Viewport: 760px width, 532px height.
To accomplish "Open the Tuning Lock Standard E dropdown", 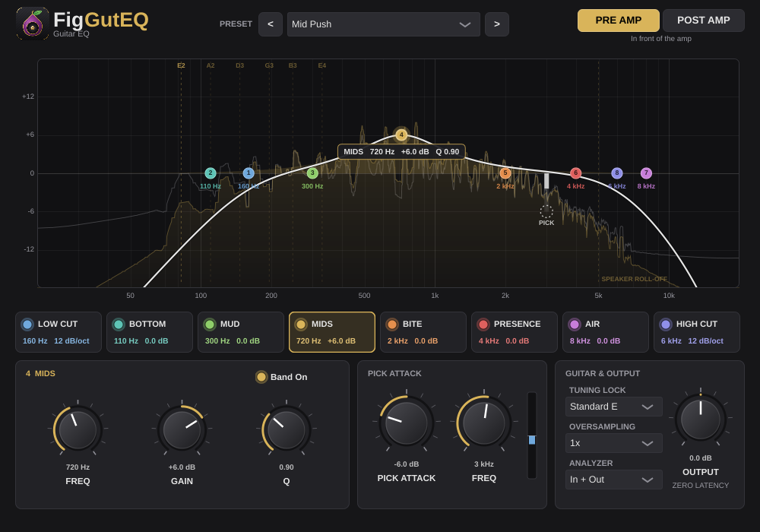I will (x=613, y=407).
